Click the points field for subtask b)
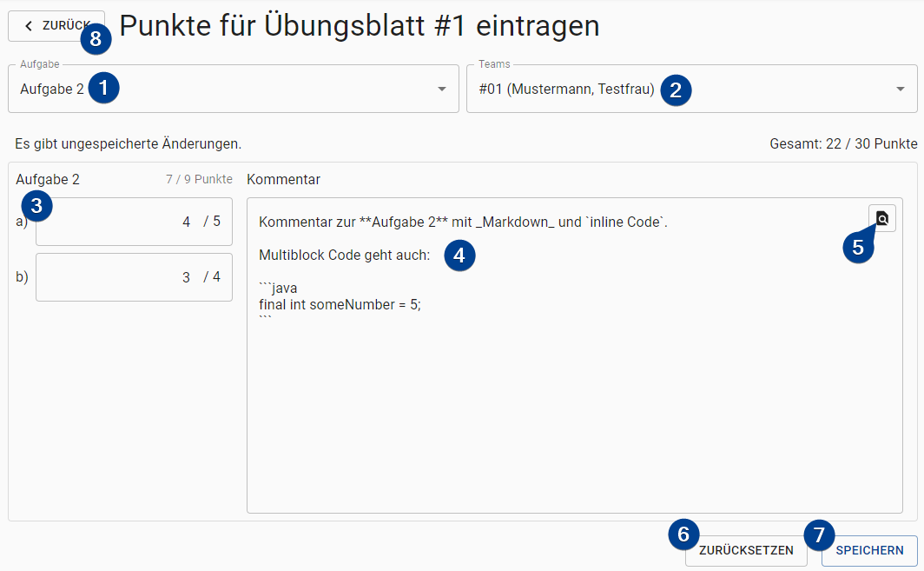This screenshot has height=571, width=924. pyautogui.click(x=134, y=277)
